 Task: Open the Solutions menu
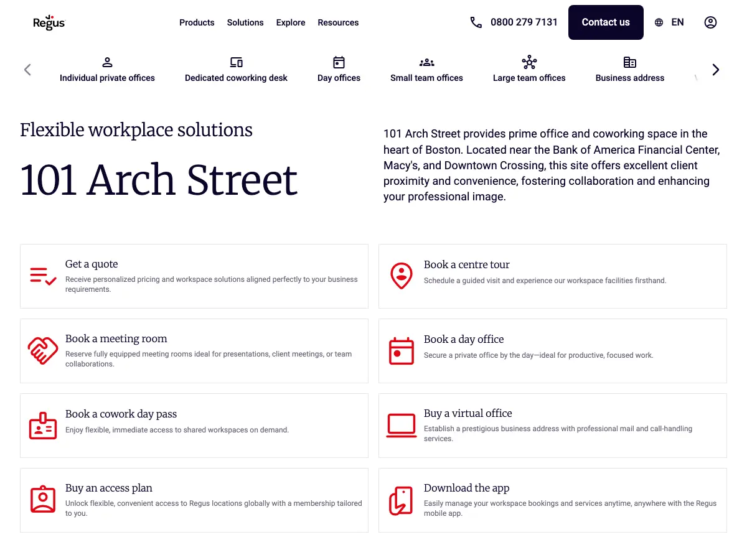click(245, 22)
